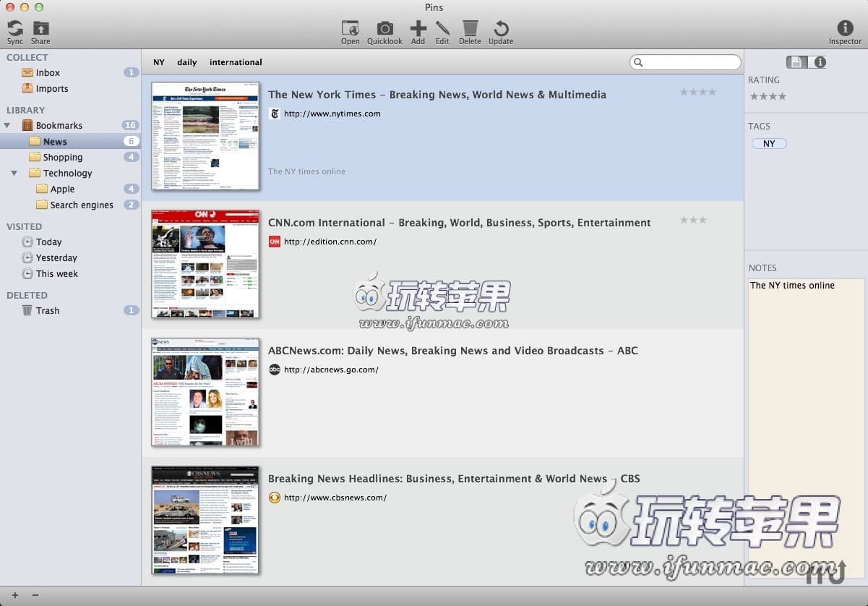Click the ABC favicon beside its URL
The height and width of the screenshot is (606, 868).
coord(275,370)
